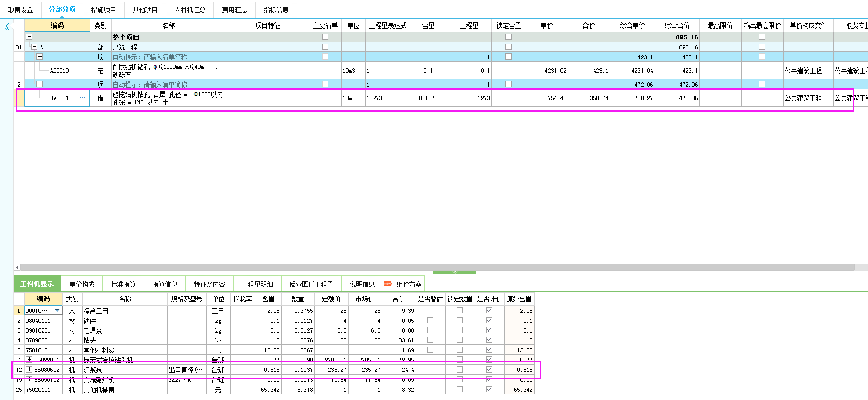Click the 市场价 column header in bottom table
This screenshot has width=868, height=400.
(365, 299)
